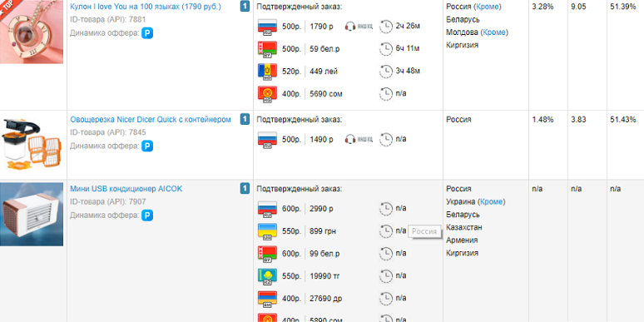Open offer dynamics P icon for AICOK conditioner
The height and width of the screenshot is (322, 644).
(147, 215)
